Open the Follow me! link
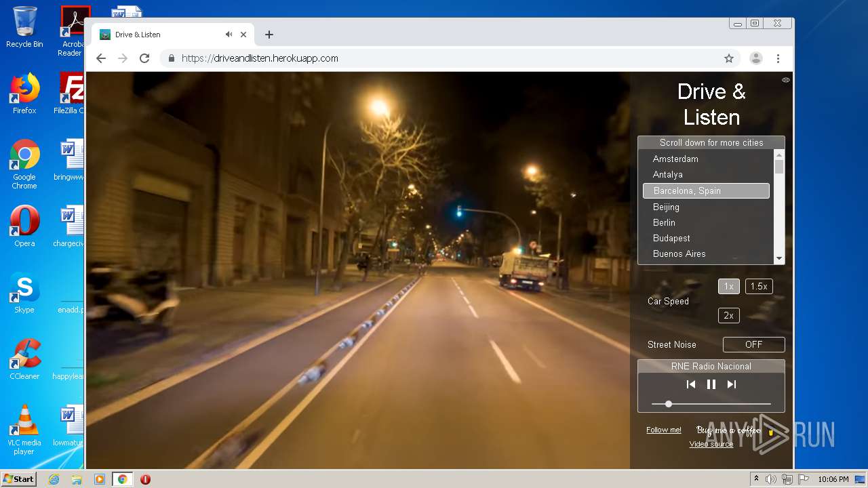The width and height of the screenshot is (868, 488). coord(664,430)
